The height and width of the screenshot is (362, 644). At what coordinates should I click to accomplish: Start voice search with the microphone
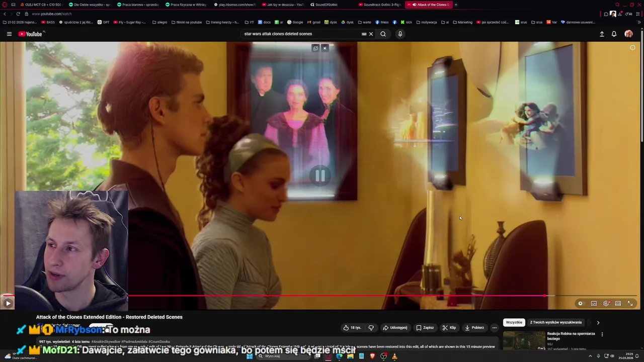pos(400,34)
